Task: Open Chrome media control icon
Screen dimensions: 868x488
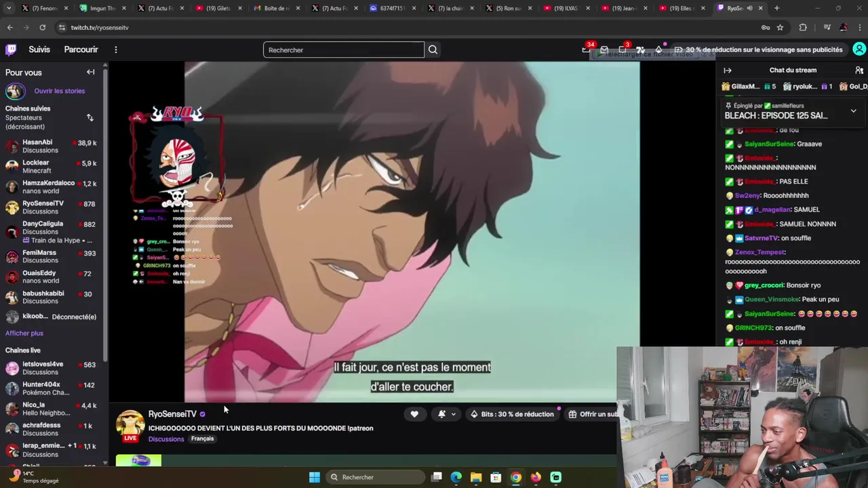Action: [827, 28]
